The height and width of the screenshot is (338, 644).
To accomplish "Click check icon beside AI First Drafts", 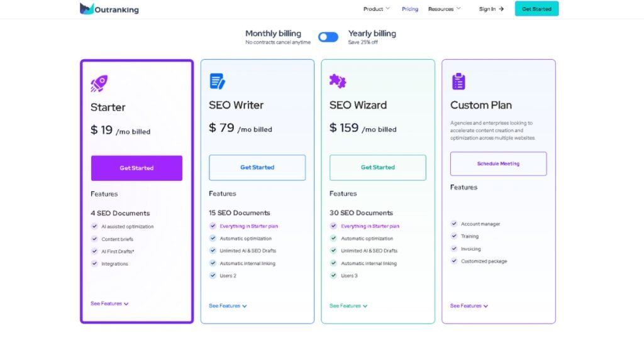I will click(94, 251).
